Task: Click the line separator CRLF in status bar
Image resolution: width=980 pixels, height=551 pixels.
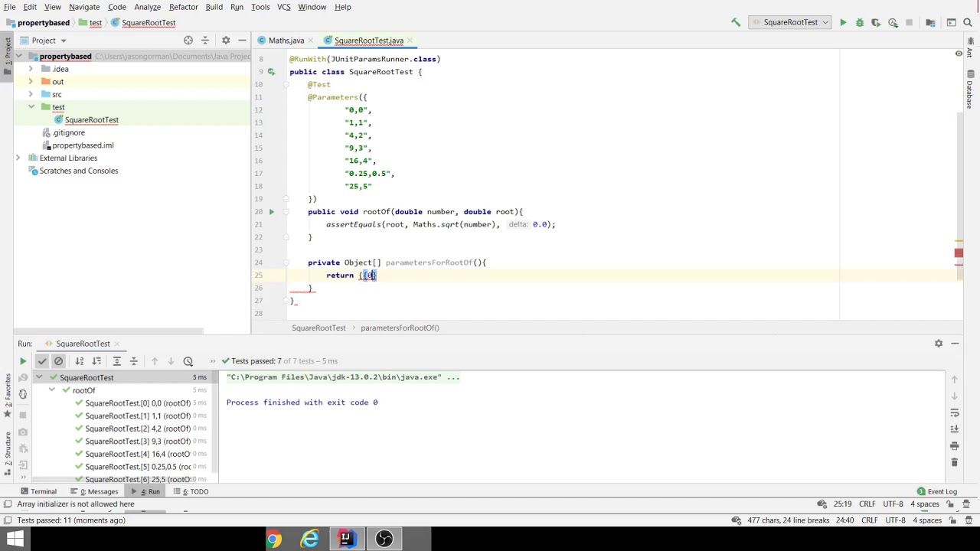Action: click(867, 504)
